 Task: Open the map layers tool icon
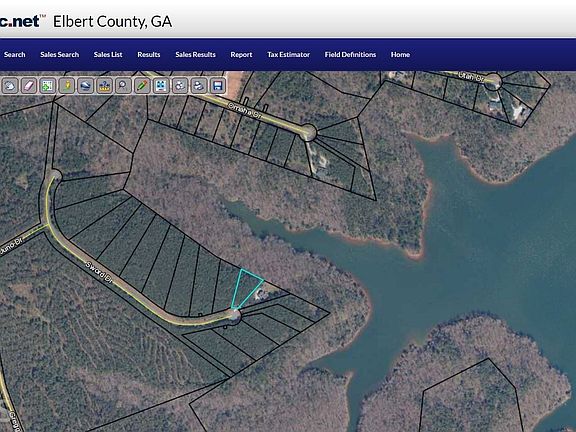(85, 86)
